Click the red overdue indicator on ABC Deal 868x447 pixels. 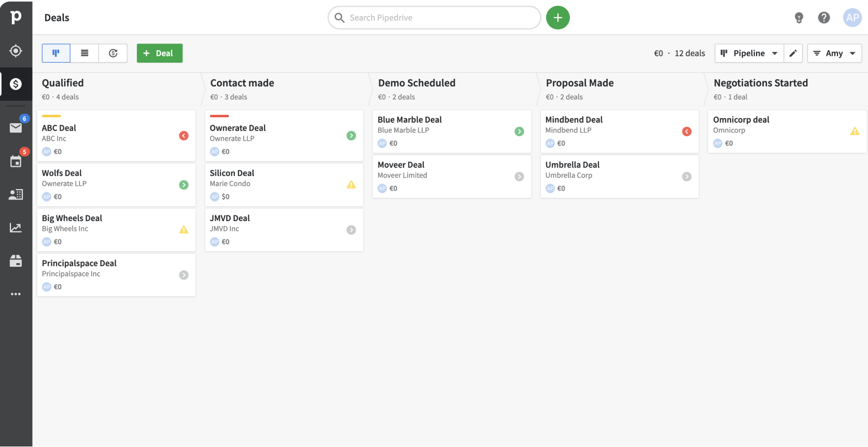point(184,136)
